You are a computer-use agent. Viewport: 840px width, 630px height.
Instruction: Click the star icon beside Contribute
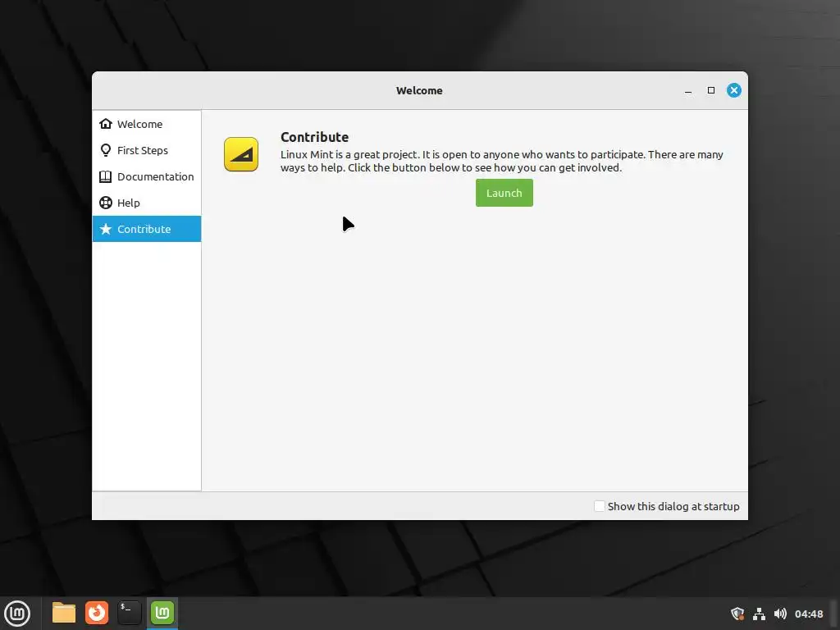(x=106, y=229)
